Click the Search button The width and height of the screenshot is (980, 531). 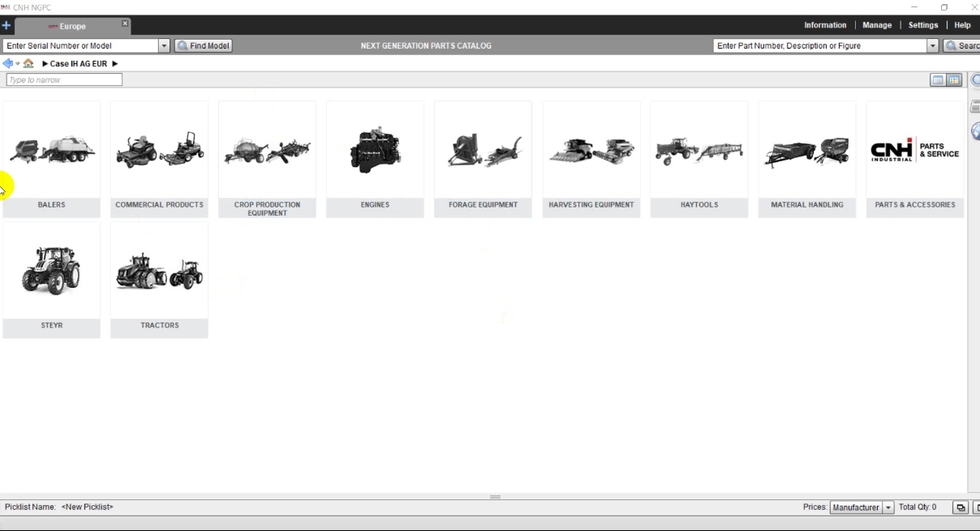click(962, 46)
